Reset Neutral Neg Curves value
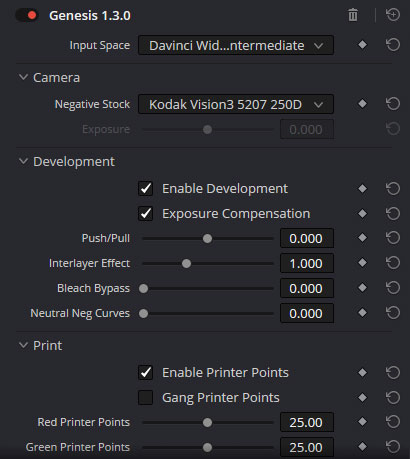Viewport: 410px width, 459px height. (393, 313)
